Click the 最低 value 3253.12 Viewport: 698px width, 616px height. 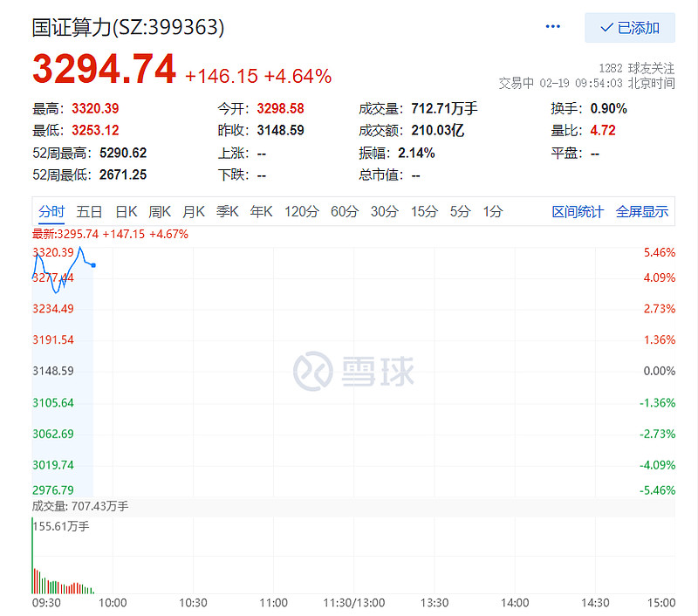pyautogui.click(x=95, y=130)
